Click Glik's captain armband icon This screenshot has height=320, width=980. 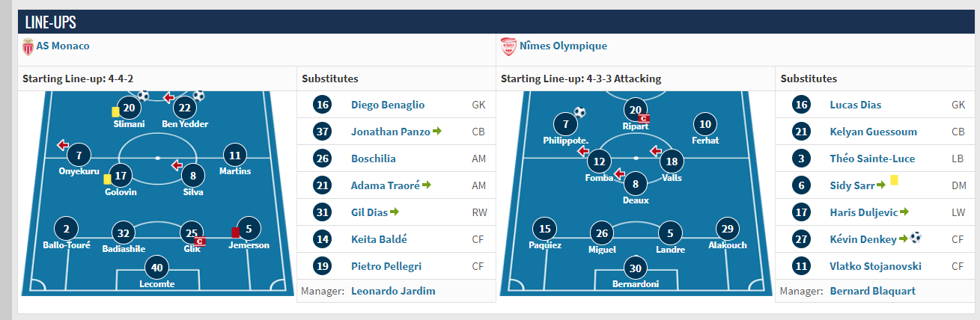click(200, 241)
